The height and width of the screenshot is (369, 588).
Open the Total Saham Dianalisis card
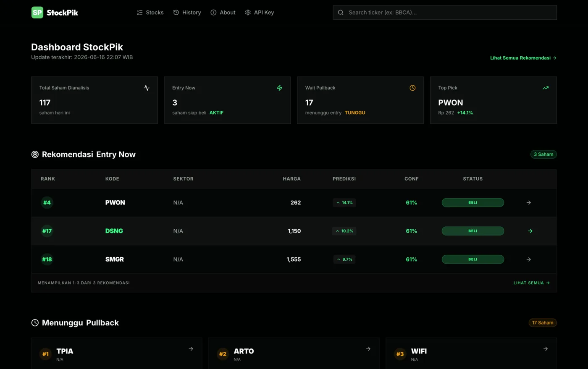[94, 100]
